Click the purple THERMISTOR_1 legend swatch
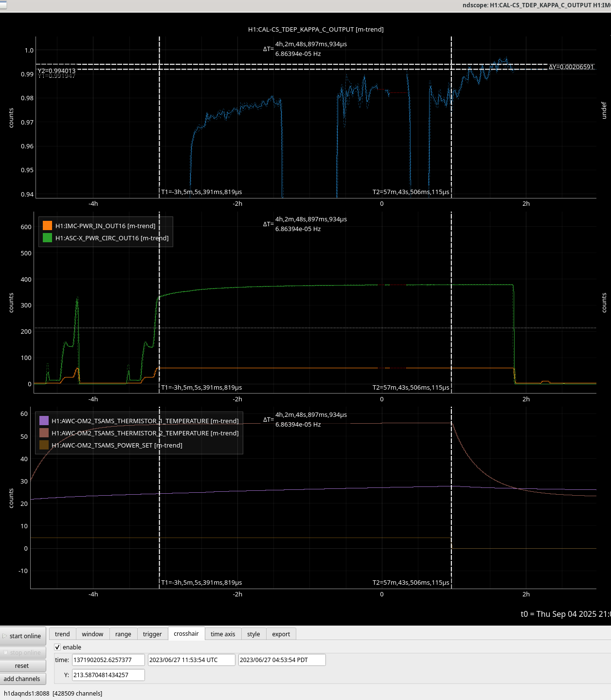This screenshot has width=611, height=700. (44, 421)
